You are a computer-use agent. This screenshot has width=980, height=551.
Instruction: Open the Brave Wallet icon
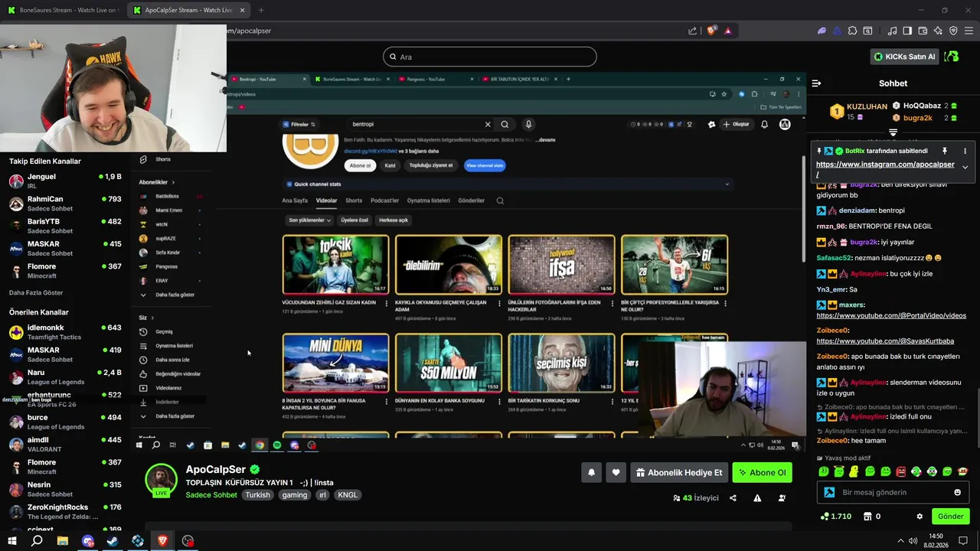click(x=923, y=31)
